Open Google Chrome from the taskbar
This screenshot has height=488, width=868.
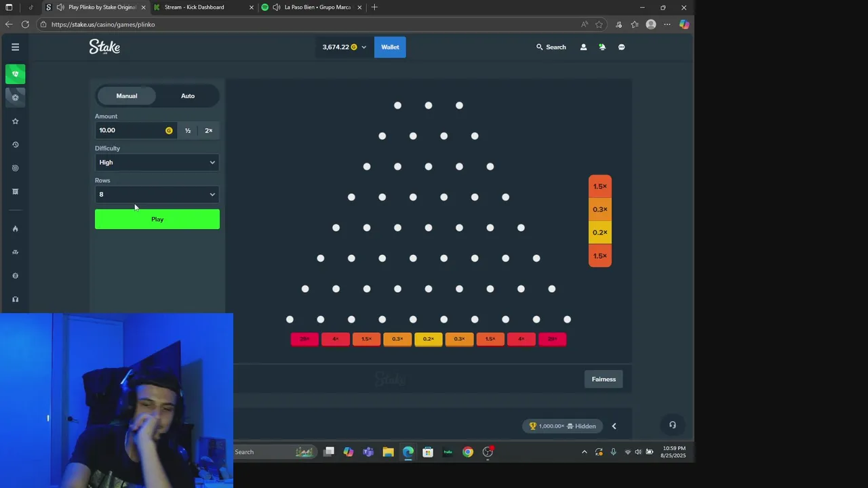click(468, 452)
